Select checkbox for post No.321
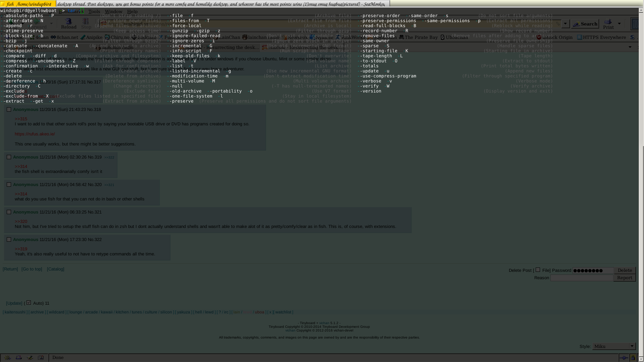644x362 pixels. point(9,212)
